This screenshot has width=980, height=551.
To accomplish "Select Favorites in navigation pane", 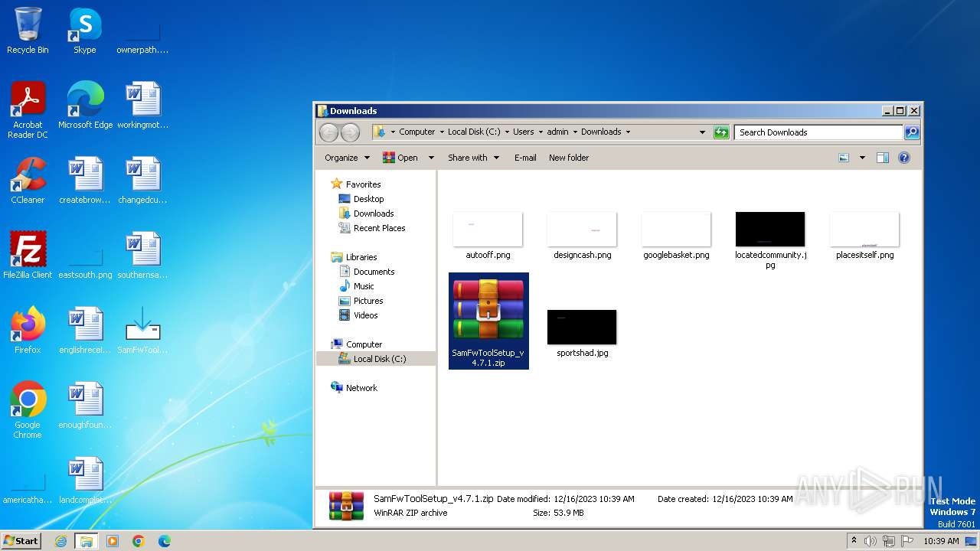I will coord(363,184).
